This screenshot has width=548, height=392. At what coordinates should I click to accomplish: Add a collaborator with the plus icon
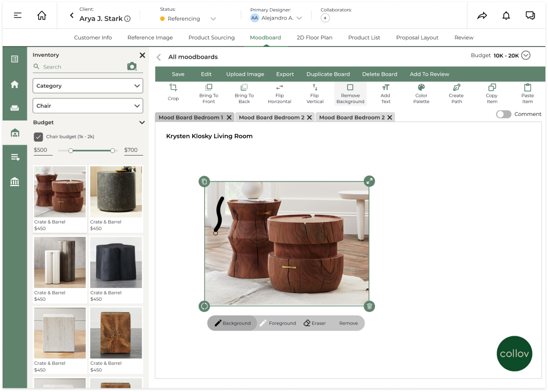tap(325, 18)
